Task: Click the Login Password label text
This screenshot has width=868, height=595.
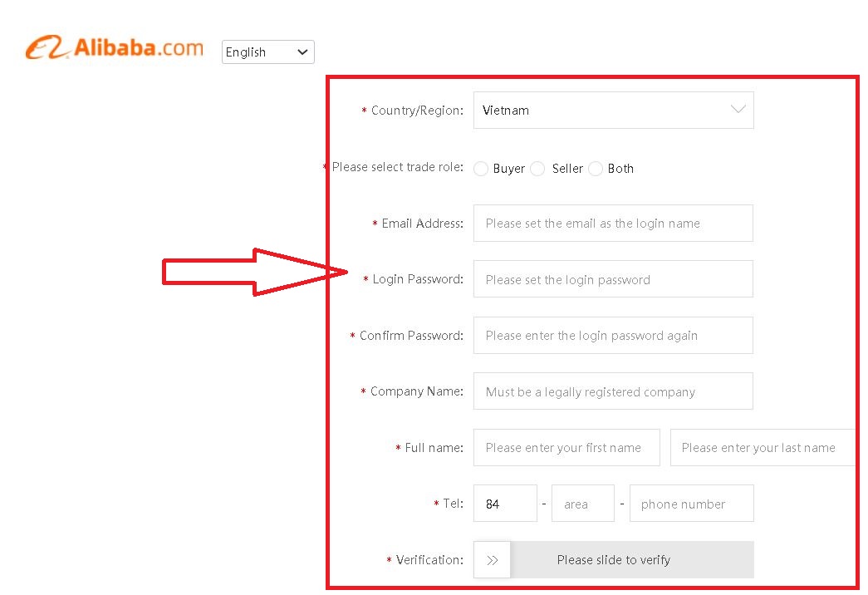Action: (418, 279)
